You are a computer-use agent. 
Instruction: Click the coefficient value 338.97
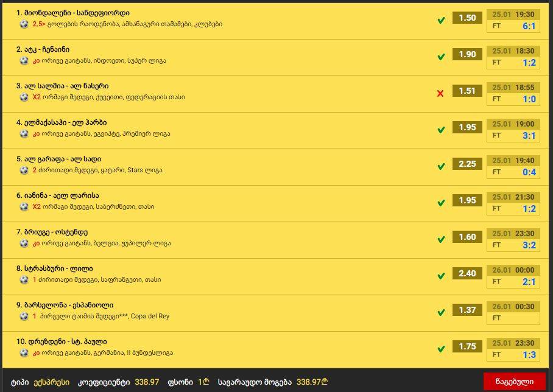pos(147,382)
